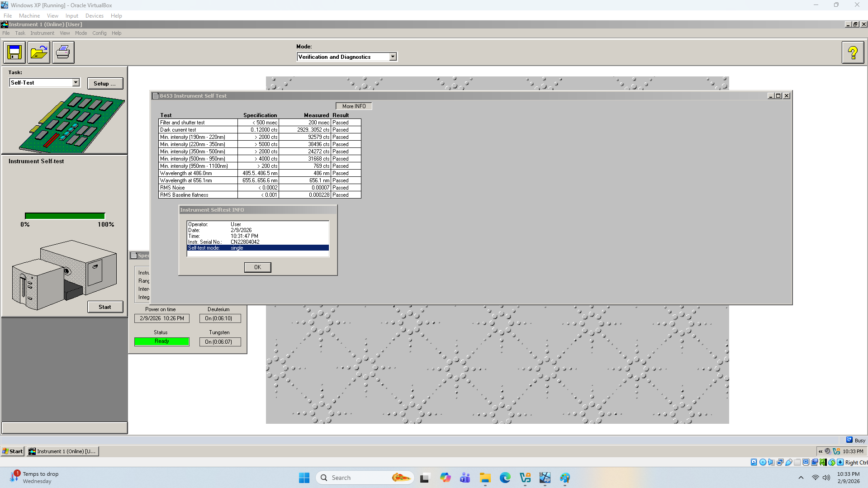Click the Power on time field
Screen dimensions: 868x488
click(x=161, y=318)
